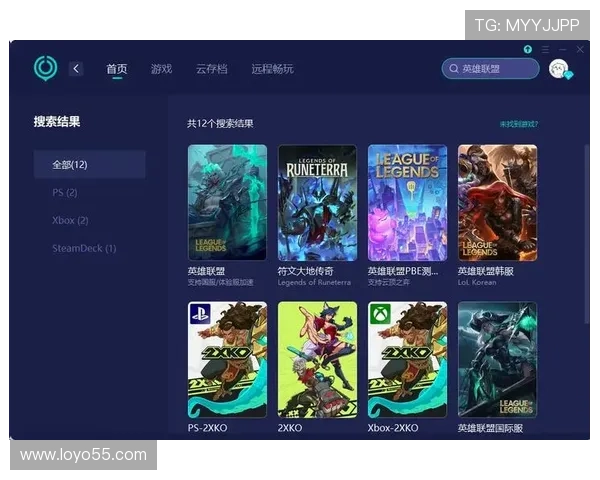Open the Xbox-2XKO game cover
The width and height of the screenshot is (600, 480).
point(408,359)
